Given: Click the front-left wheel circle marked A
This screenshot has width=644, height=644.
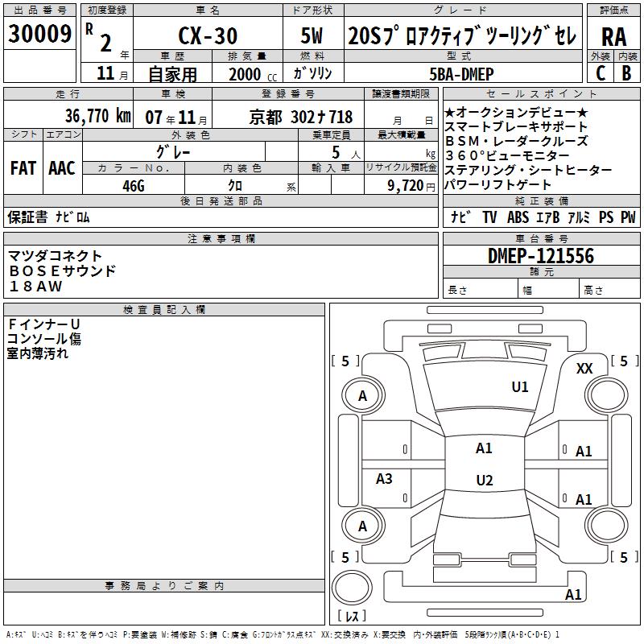Looking at the screenshot, I should tap(363, 395).
